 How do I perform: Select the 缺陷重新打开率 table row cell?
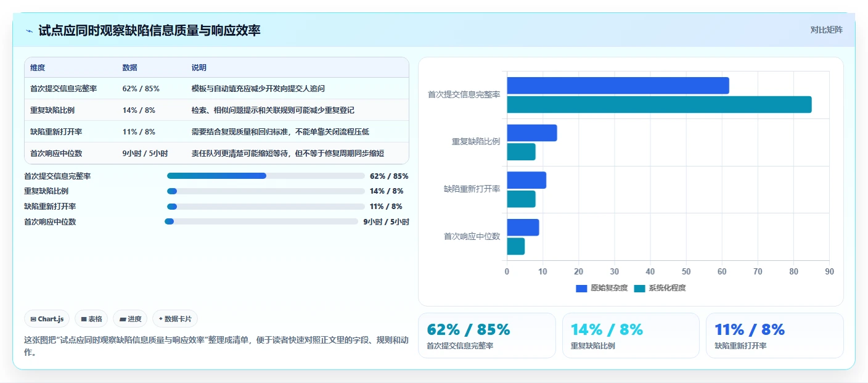coord(56,131)
